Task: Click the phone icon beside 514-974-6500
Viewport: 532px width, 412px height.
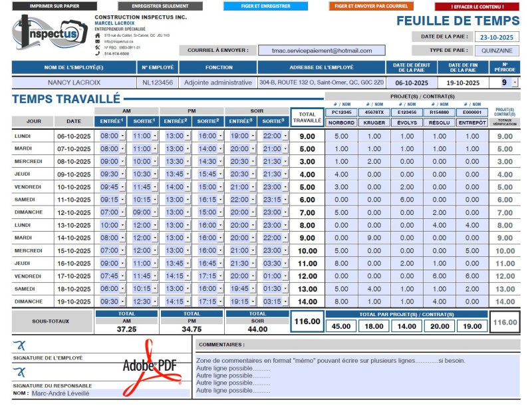Action: coord(98,53)
